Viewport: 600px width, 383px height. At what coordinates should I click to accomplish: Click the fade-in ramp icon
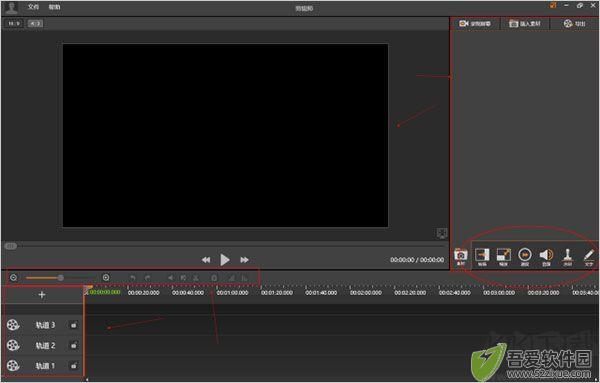pyautogui.click(x=231, y=278)
